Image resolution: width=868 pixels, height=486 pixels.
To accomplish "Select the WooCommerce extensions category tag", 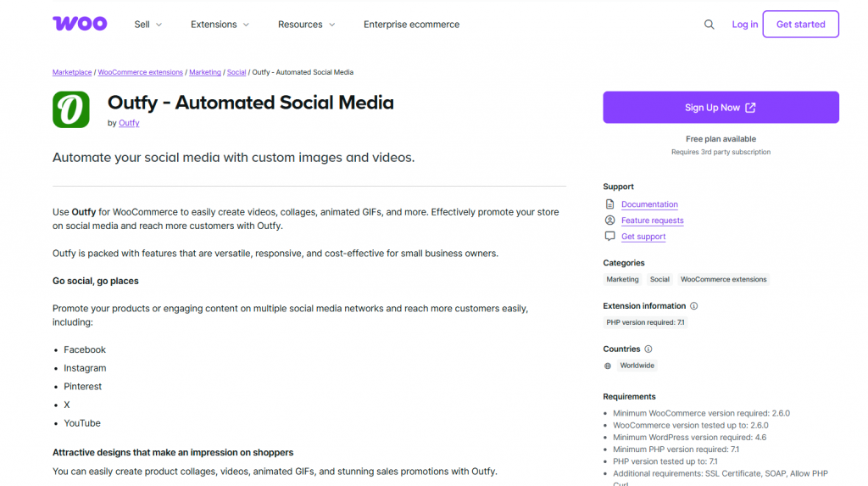I will click(724, 279).
